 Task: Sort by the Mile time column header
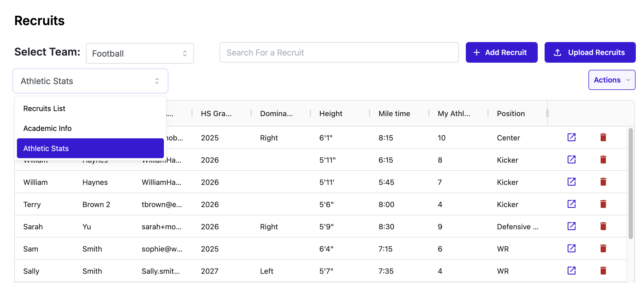pyautogui.click(x=394, y=113)
